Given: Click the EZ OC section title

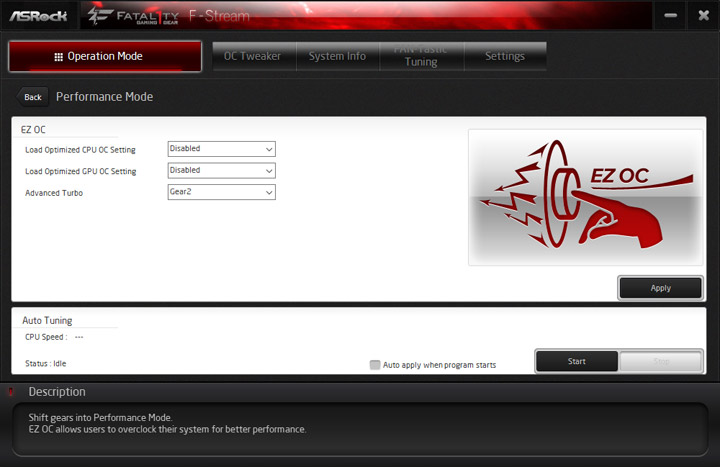Looking at the screenshot, I should [x=33, y=130].
